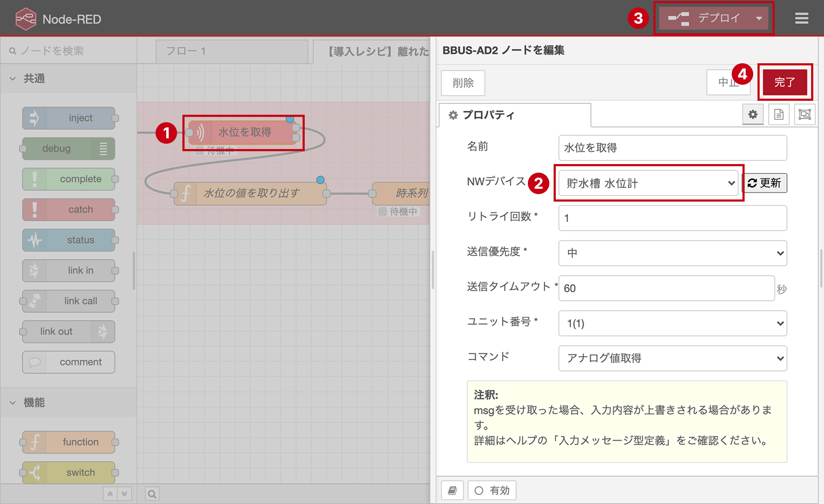Click the 水位を取得 node on canvas

click(x=243, y=132)
